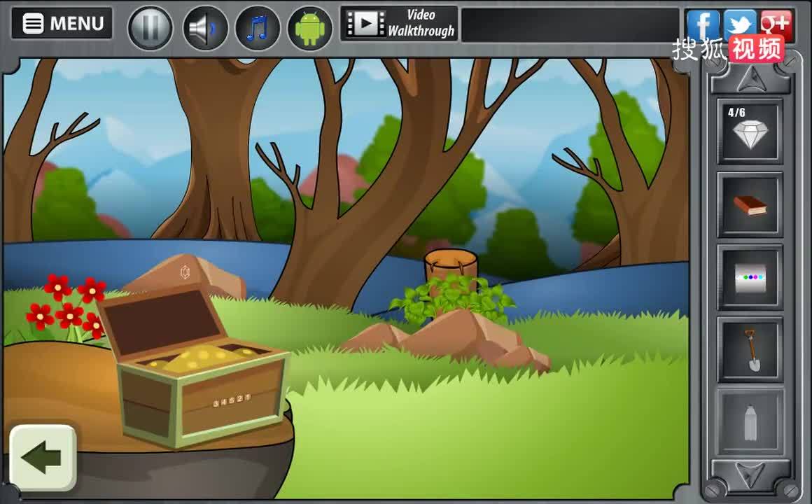The image size is (812, 504).
Task: Select the colored dots clue paper
Action: click(x=750, y=278)
